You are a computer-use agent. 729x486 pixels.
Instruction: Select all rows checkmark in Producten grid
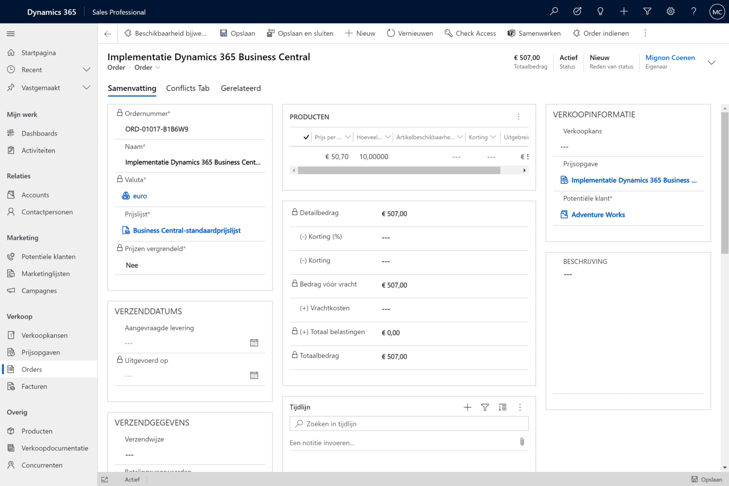click(x=306, y=137)
